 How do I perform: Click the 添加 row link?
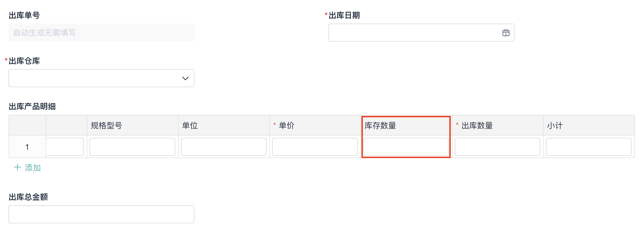(x=32, y=168)
